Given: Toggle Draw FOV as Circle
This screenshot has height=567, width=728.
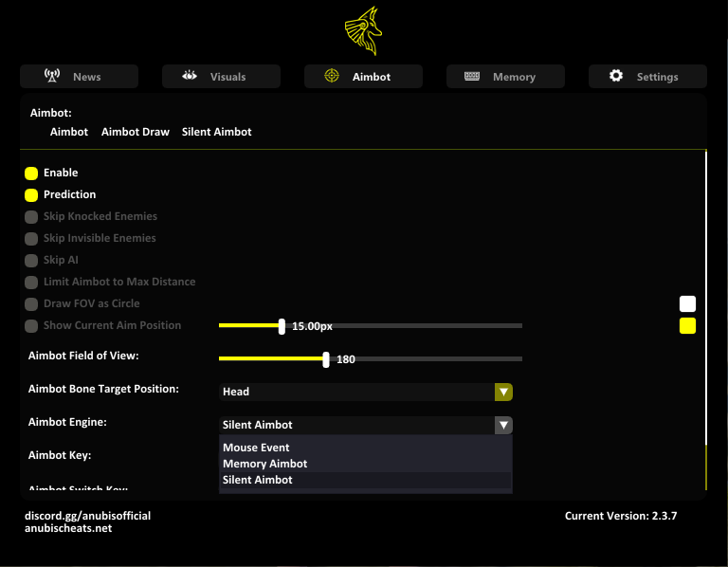Looking at the screenshot, I should (31, 304).
